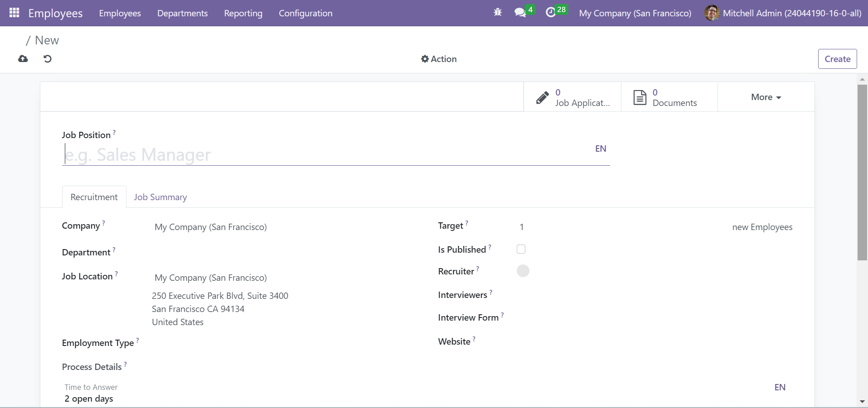The image size is (868, 408).
Task: Click Mitchell Admin user avatar
Action: (x=712, y=13)
